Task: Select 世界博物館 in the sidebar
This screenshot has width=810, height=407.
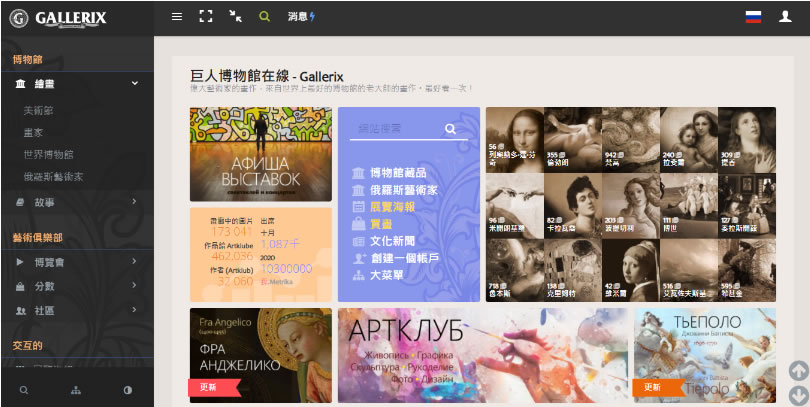Action: (x=48, y=154)
